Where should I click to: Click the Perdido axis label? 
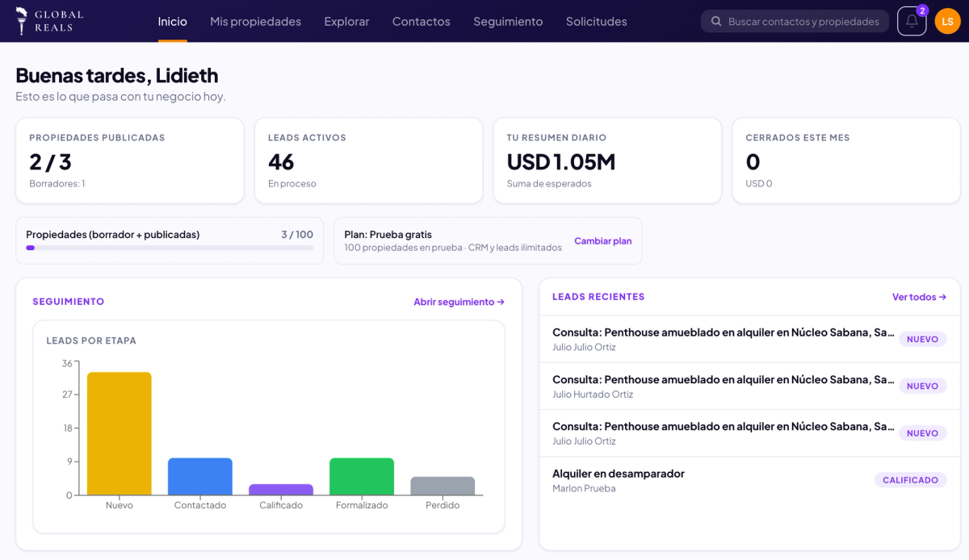click(x=443, y=505)
